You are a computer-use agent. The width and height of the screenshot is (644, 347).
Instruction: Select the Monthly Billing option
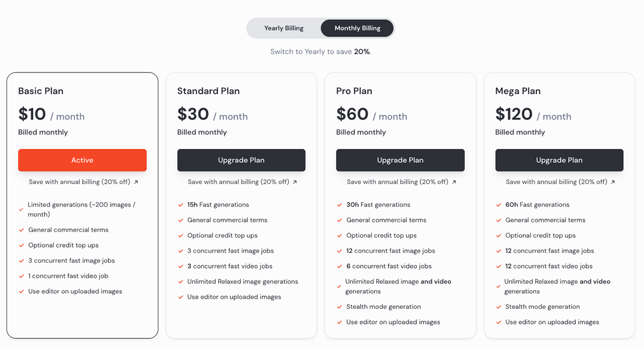[357, 28]
